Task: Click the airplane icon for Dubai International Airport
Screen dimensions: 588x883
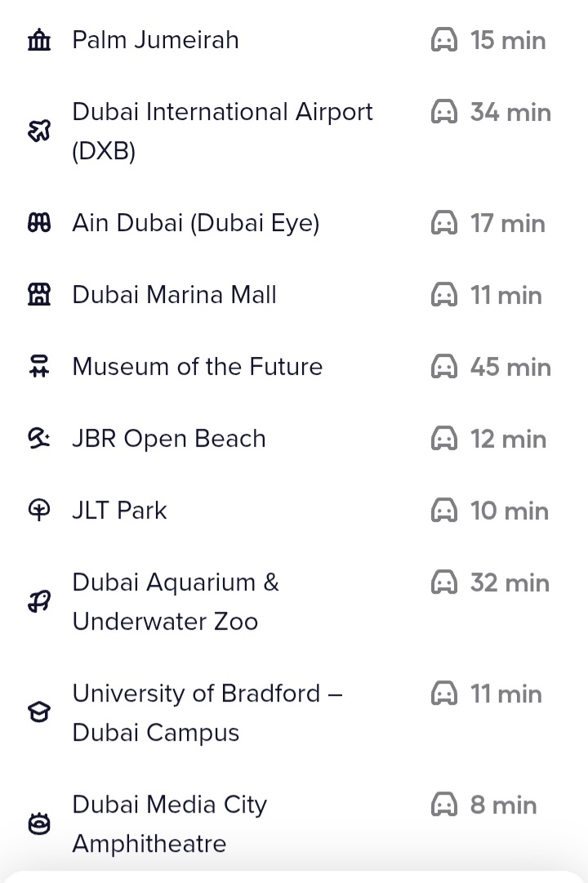Action: [x=38, y=132]
